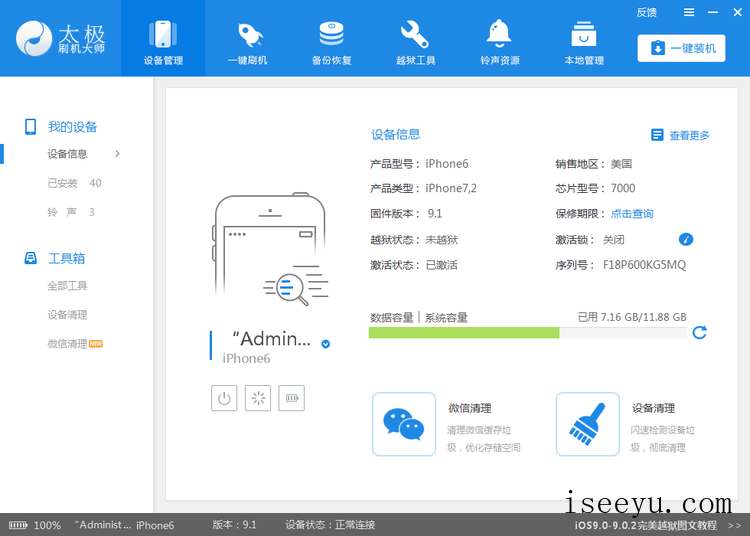Open the 设备管理 device management tab
Image resolution: width=750 pixels, height=536 pixels.
point(163,38)
